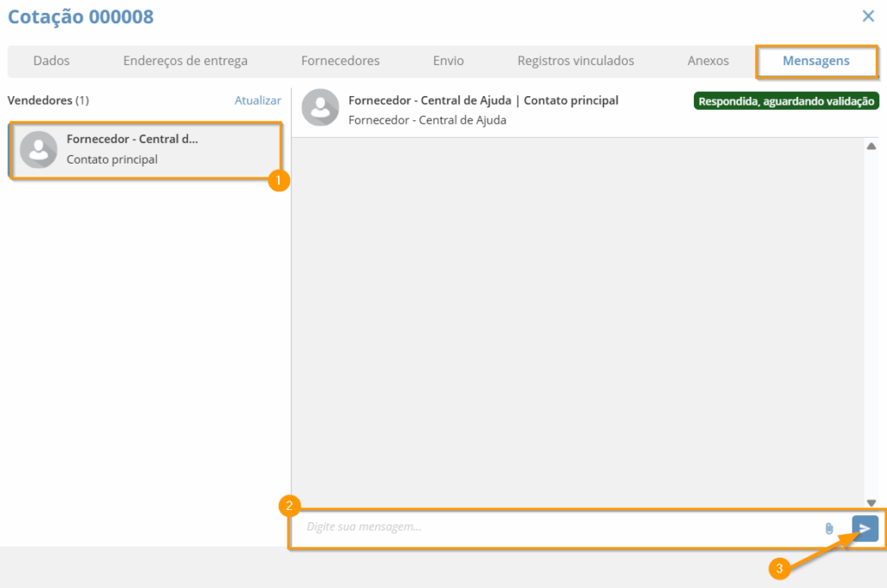Select the Envio tab

pos(449,61)
